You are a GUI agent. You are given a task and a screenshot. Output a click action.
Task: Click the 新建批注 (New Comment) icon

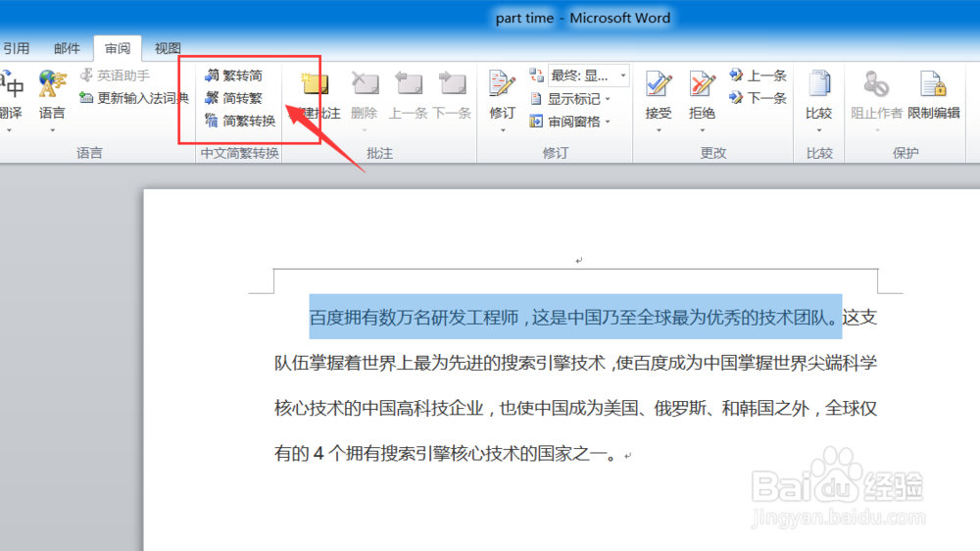[316, 84]
